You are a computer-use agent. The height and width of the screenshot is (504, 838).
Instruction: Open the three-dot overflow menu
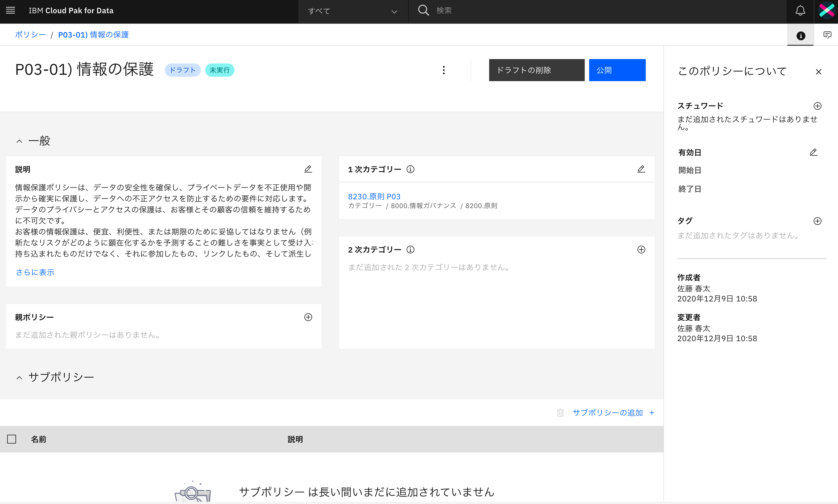pyautogui.click(x=444, y=70)
